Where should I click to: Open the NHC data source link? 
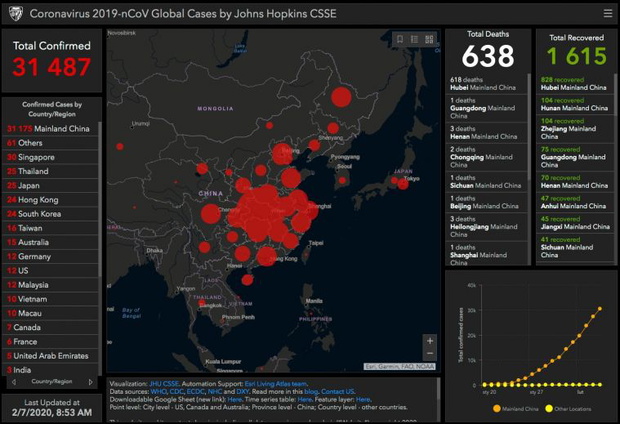[215, 392]
